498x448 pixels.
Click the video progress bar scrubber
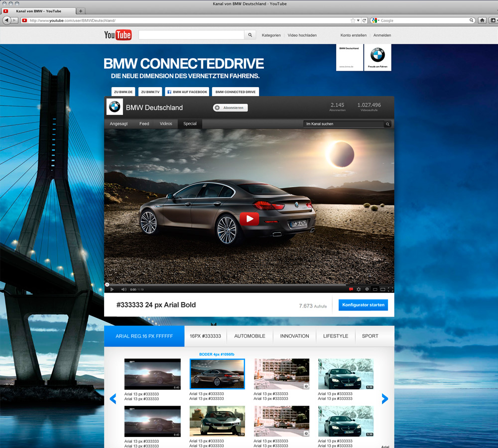coord(107,285)
